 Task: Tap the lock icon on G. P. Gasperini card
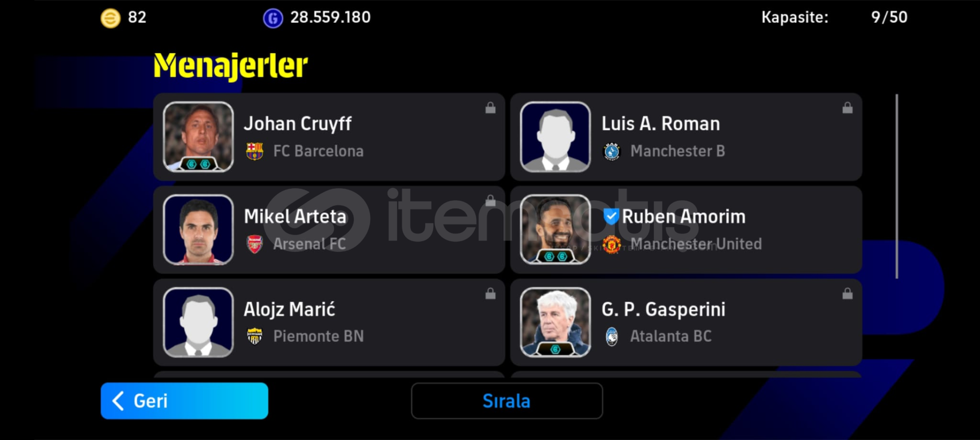[x=847, y=293]
